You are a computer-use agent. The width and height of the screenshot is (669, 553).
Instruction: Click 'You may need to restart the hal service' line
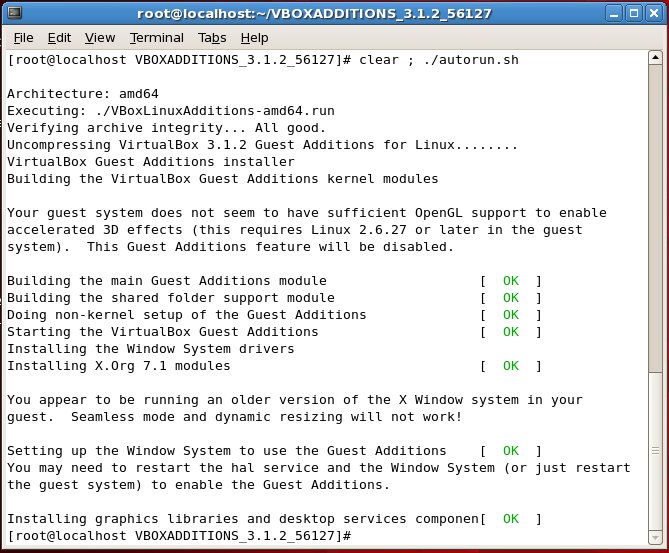click(x=319, y=468)
